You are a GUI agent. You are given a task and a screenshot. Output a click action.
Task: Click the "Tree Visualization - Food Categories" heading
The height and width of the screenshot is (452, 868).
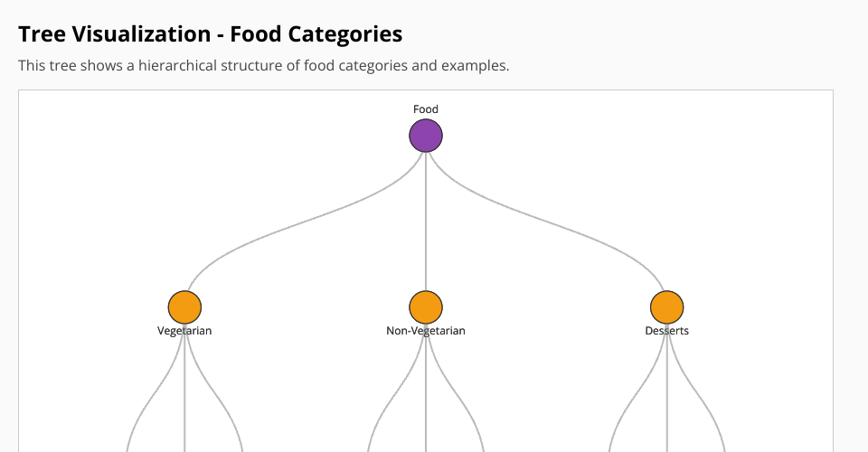coord(211,34)
